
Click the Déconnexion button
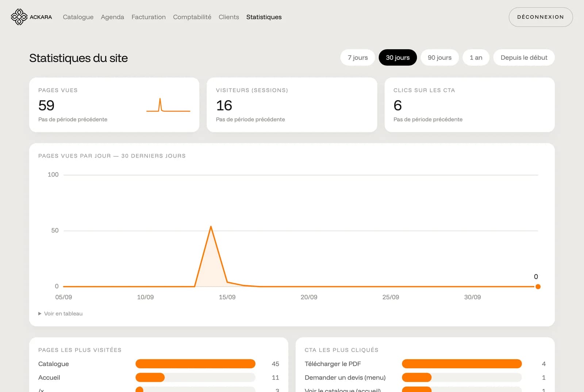point(541,17)
